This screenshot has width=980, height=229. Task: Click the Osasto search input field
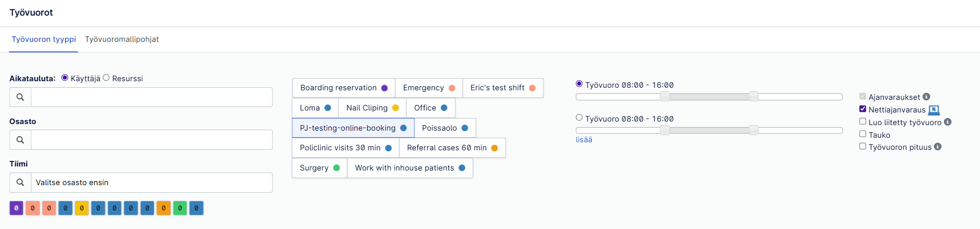(151, 140)
